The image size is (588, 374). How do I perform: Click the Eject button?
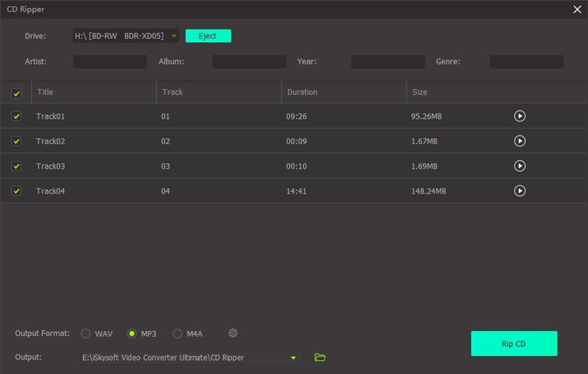[x=208, y=36]
